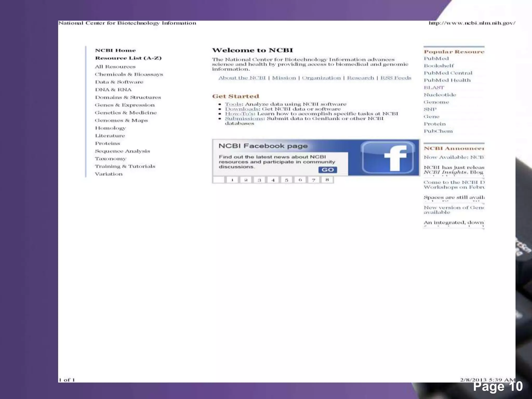Follow the Research link
This screenshot has width=532, height=399.
pyautogui.click(x=361, y=78)
